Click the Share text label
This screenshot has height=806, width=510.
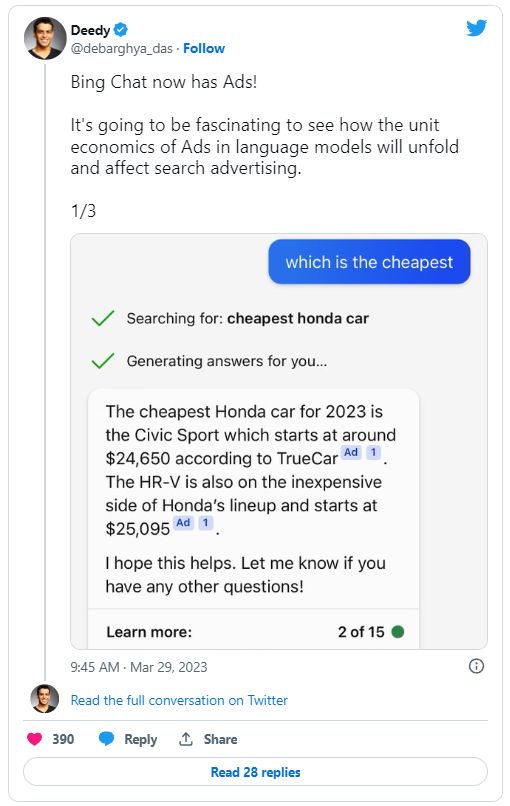pos(221,739)
